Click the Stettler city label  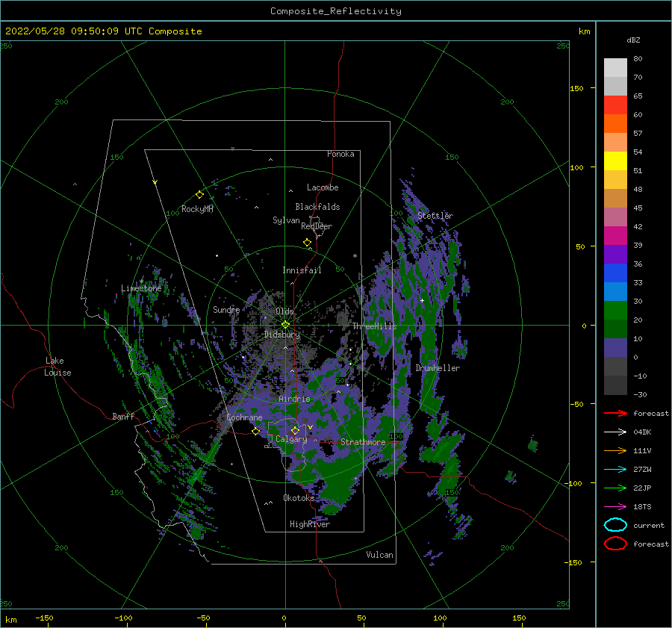(435, 216)
